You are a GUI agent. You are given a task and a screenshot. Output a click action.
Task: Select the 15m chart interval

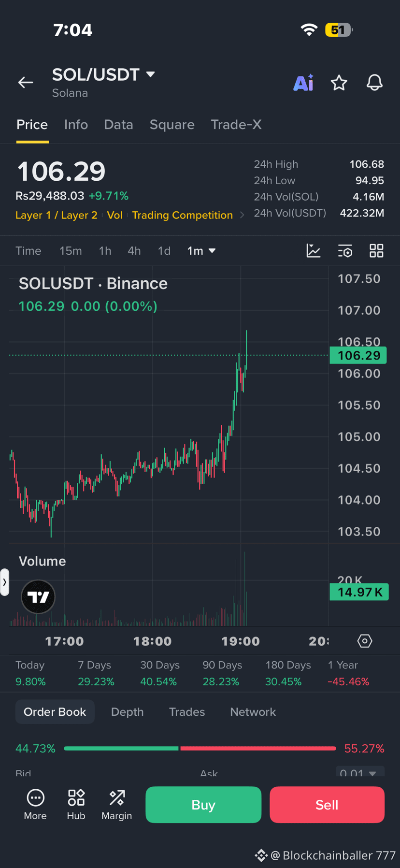(71, 251)
